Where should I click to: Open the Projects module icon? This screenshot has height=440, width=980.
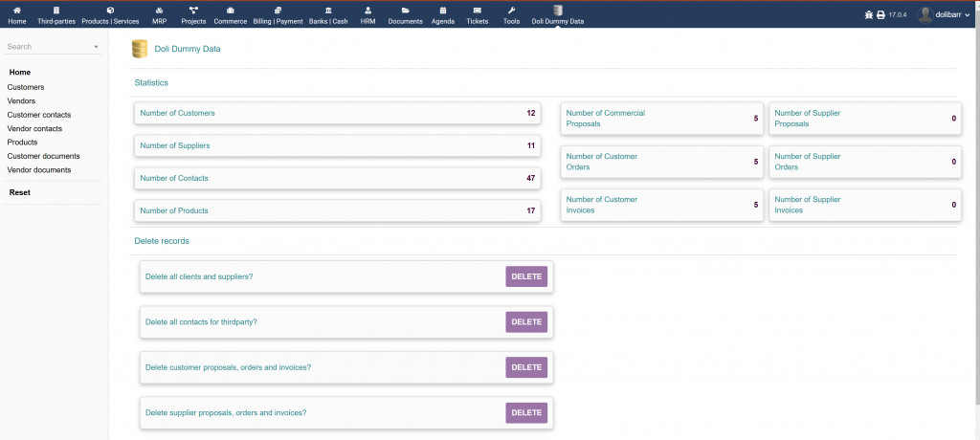coord(193,11)
